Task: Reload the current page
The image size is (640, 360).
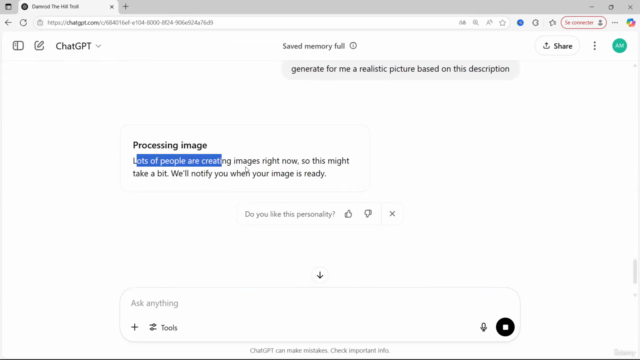Action: coord(23,22)
